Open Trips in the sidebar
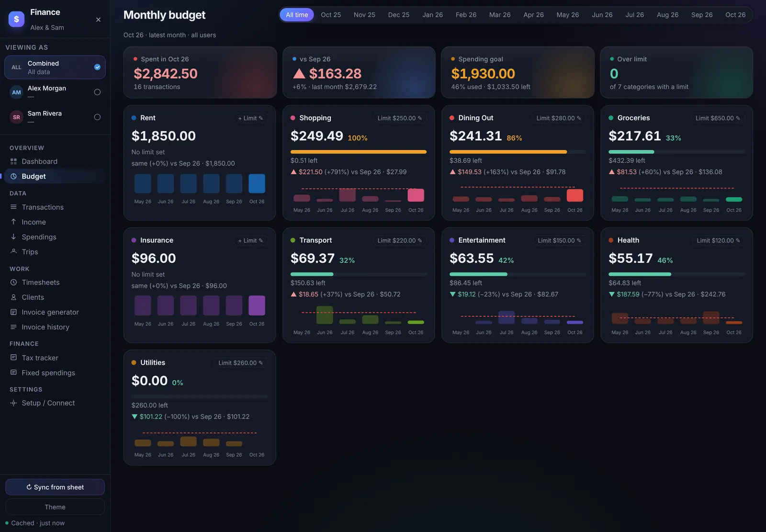The width and height of the screenshot is (766, 532). (x=55, y=251)
